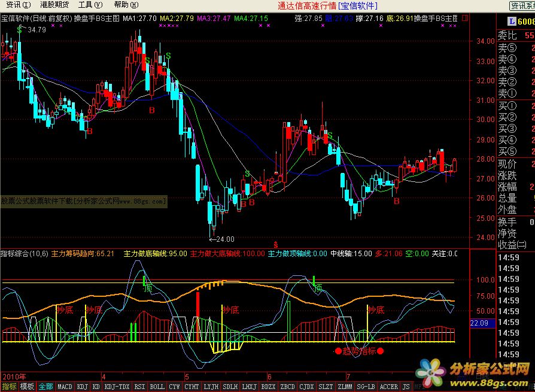Click the 卖① order row
This screenshot has width=535, height=392.
(516, 93)
